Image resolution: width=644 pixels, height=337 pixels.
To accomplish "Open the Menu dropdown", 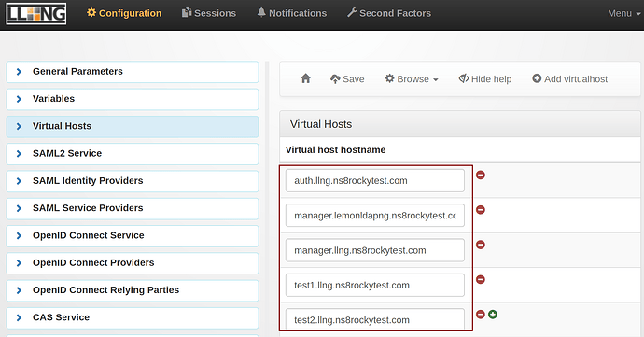I will [623, 14].
